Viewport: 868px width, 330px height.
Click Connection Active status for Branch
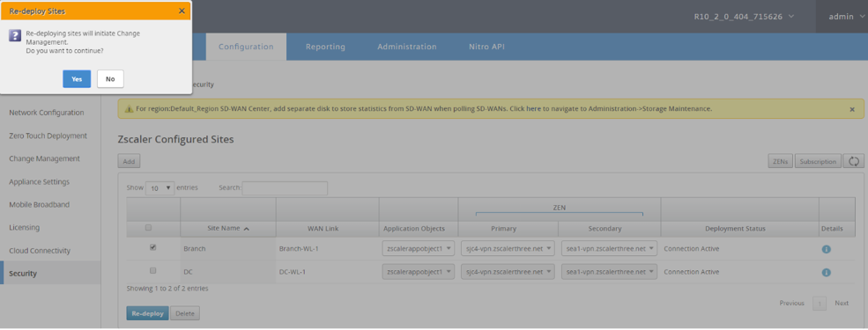(692, 249)
